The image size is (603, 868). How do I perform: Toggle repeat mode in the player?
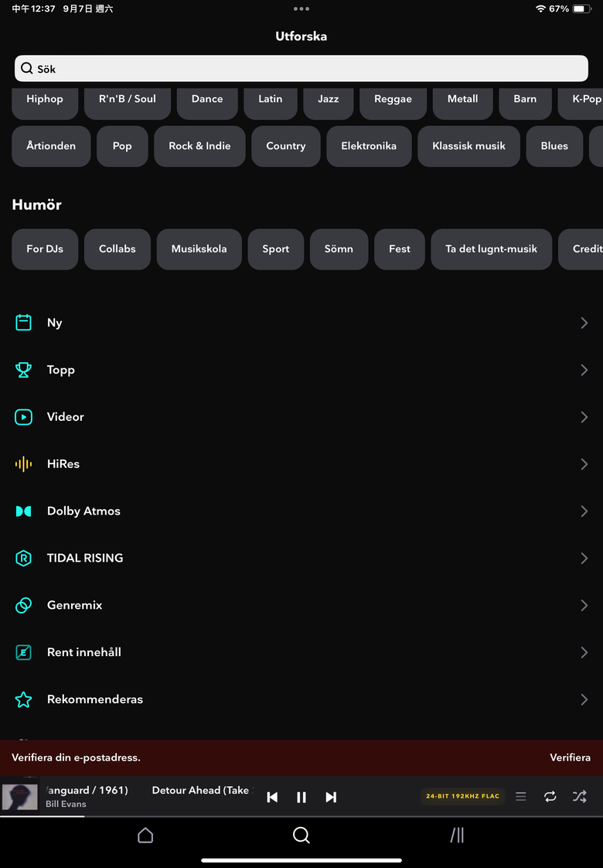pos(550,796)
